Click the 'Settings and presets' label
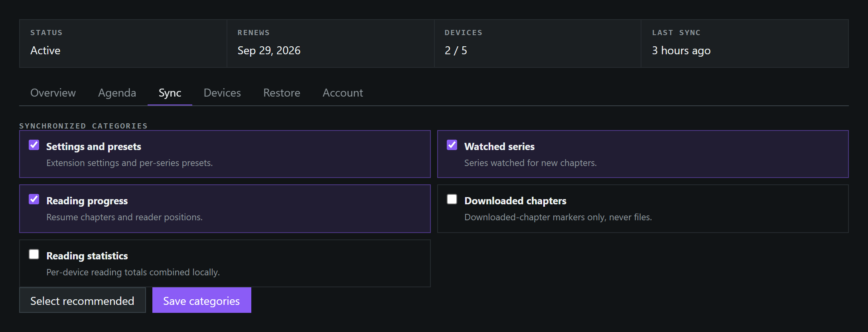This screenshot has width=868, height=332. tap(94, 146)
